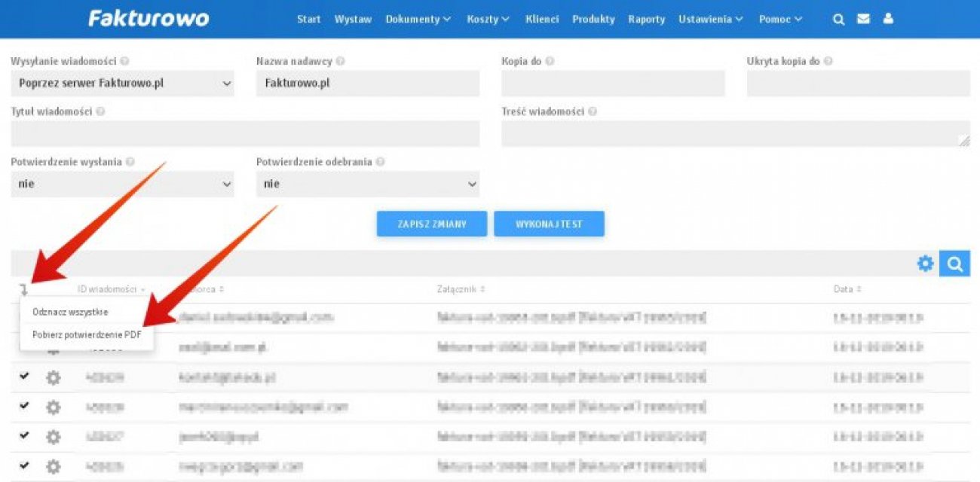The width and height of the screenshot is (980, 482).
Task: Expand the Potwierdzenie odebrania dropdown
Action: coord(367,184)
